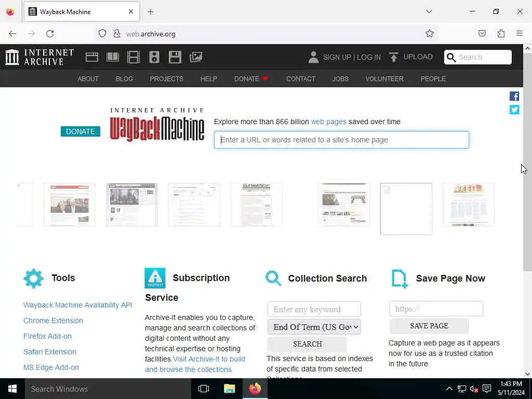The image size is (532, 399).
Task: Open the Firefox Add-on link
Action: coord(47,336)
